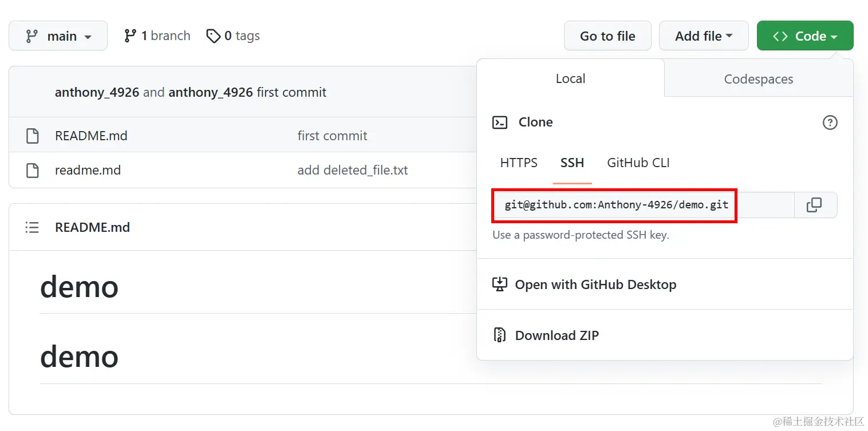Open the 'first commit' message on README.md row

pyautogui.click(x=332, y=136)
